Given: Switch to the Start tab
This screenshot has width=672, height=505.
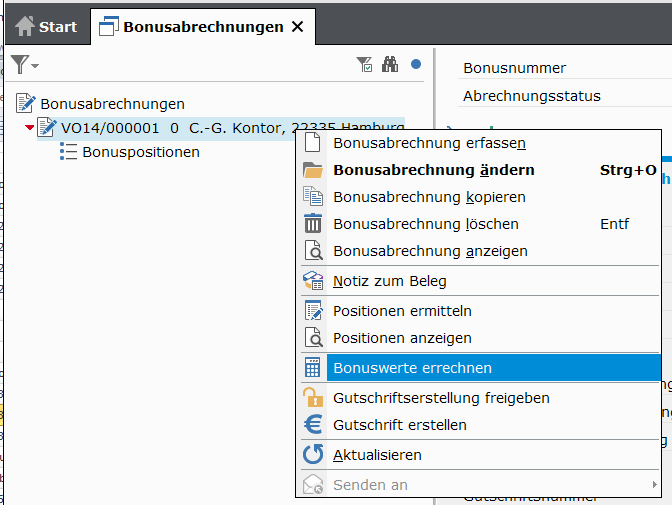Looking at the screenshot, I should pos(46,27).
